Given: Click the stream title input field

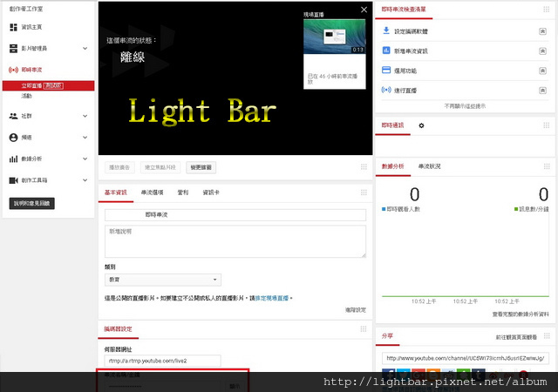Looking at the screenshot, I should tap(235, 215).
